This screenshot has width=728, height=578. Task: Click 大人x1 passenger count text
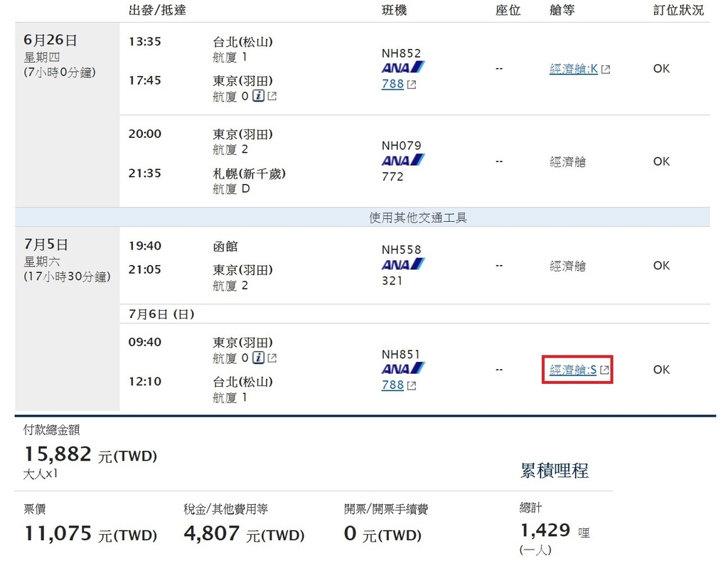click(41, 474)
